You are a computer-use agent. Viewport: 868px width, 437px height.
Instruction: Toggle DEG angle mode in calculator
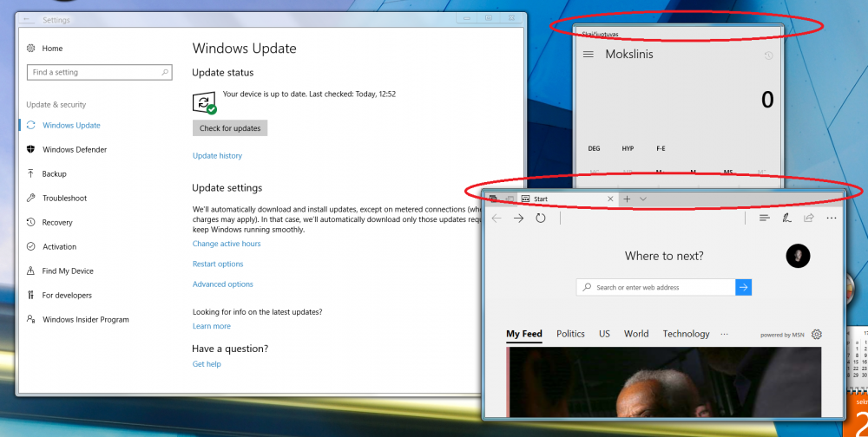[x=594, y=149]
